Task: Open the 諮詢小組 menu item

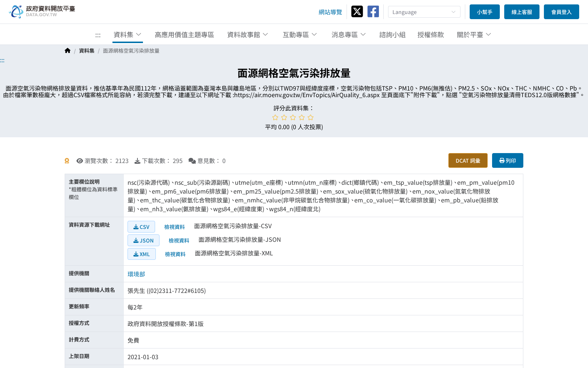Action: click(392, 35)
